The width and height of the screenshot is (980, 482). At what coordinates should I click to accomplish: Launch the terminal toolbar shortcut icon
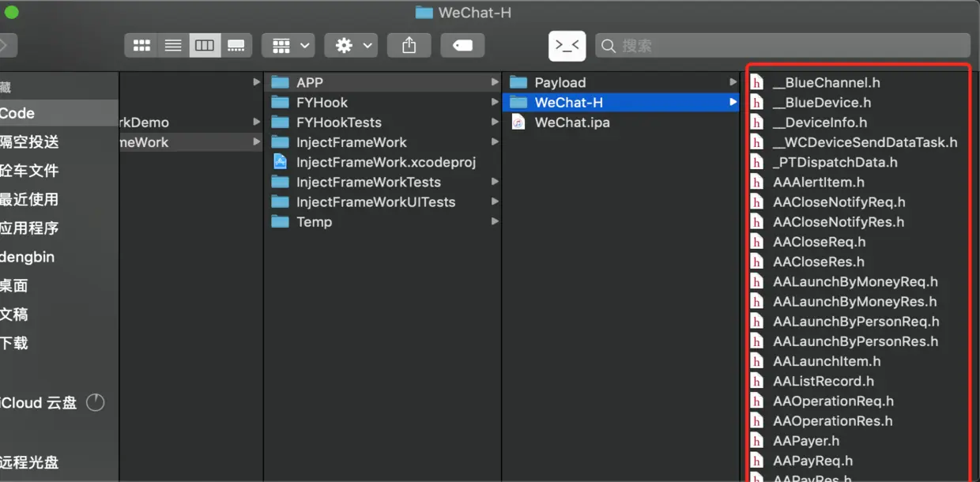coord(567,46)
